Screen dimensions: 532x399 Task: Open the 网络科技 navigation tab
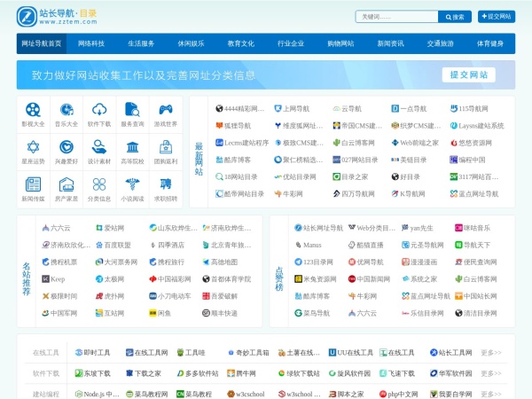pos(91,43)
